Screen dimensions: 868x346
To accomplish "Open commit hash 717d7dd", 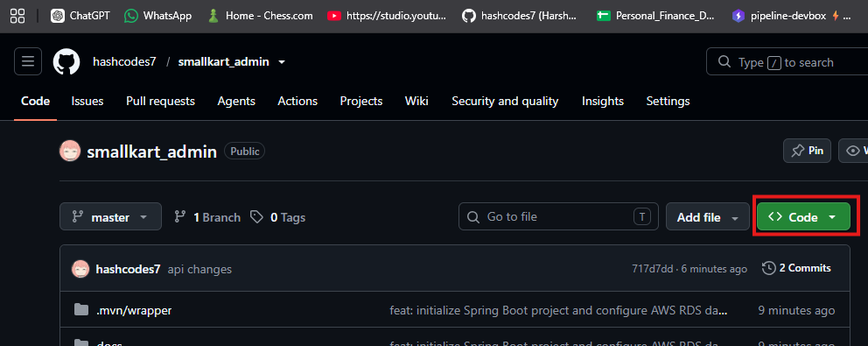I will click(x=652, y=269).
